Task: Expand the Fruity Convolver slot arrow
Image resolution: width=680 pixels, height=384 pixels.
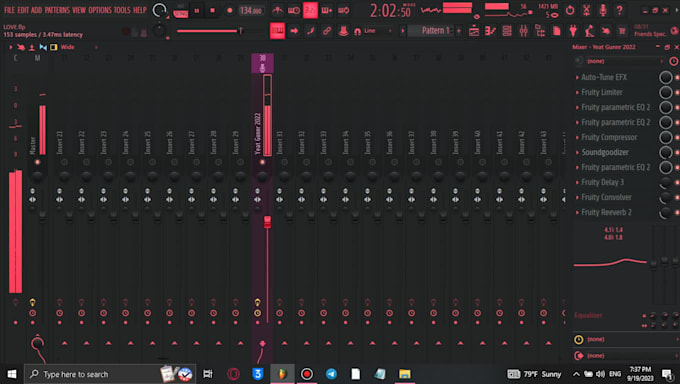Action: [577, 197]
